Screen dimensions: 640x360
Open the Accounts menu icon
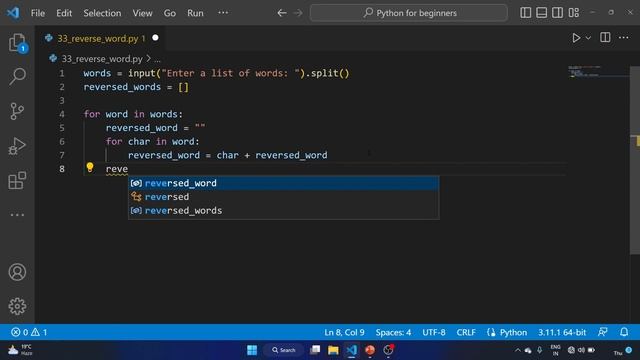pyautogui.click(x=17, y=272)
